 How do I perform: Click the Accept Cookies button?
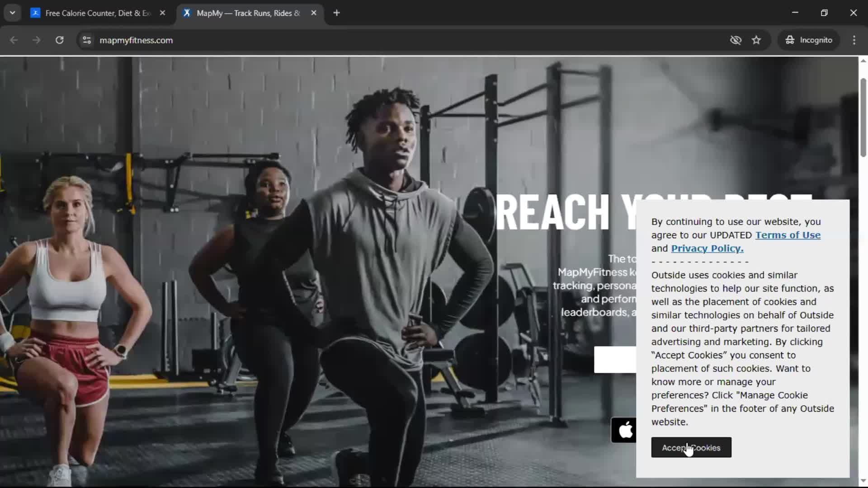(691, 447)
